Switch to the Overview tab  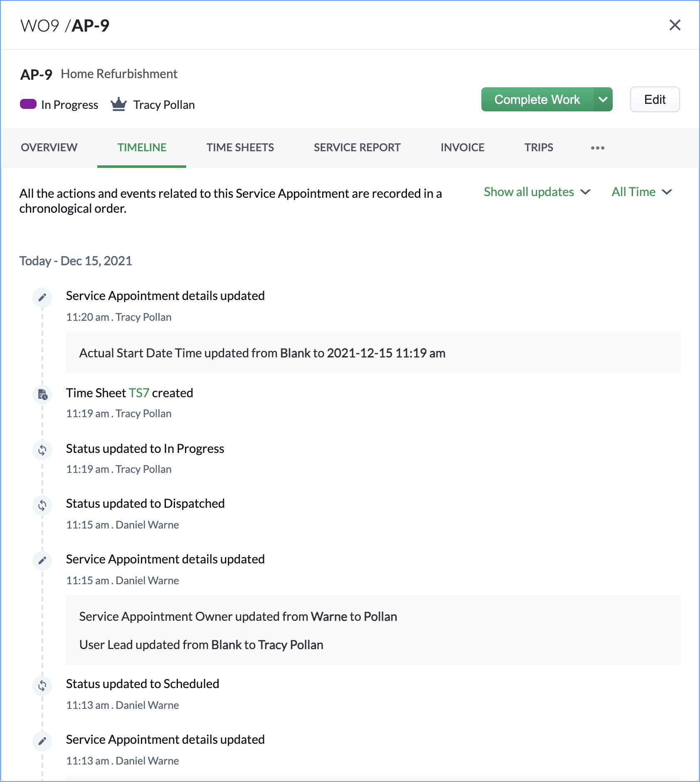pyautogui.click(x=49, y=148)
